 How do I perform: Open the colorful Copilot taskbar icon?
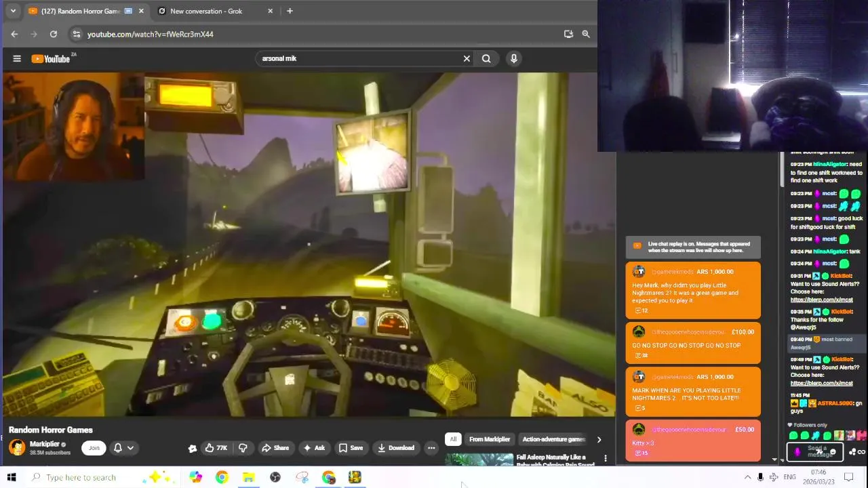click(x=195, y=477)
